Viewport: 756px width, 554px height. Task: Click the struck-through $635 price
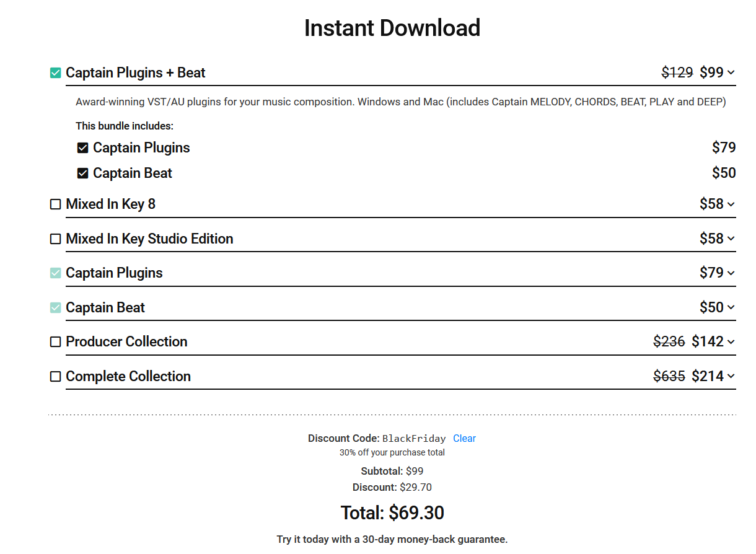tap(669, 377)
